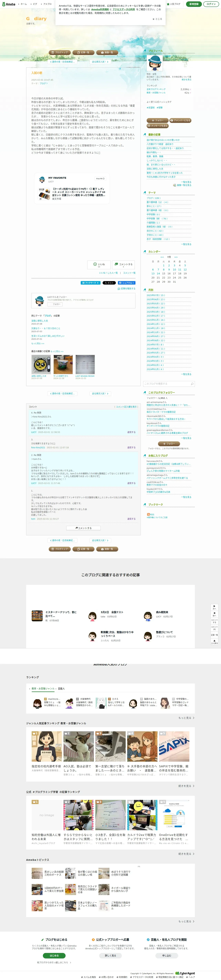Click the LUCY profile avatar in sidebar

[155, 63]
